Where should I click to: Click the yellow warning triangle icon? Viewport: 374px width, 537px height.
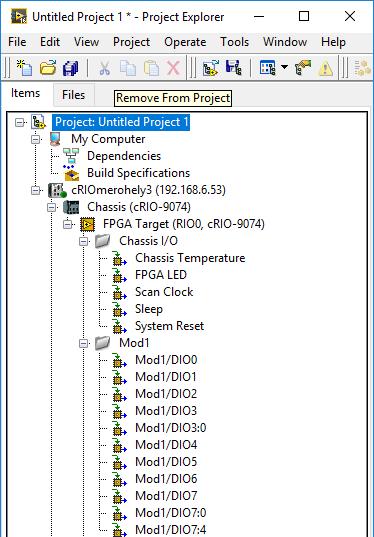coord(326,68)
